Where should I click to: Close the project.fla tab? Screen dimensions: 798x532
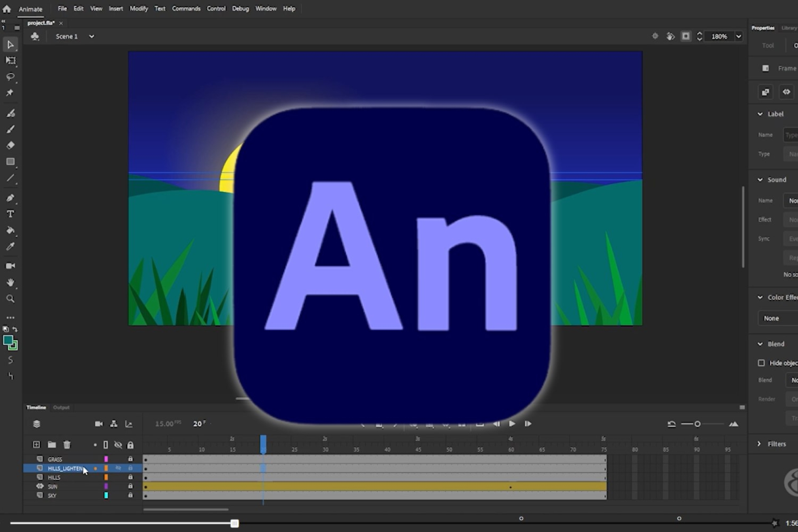pyautogui.click(x=61, y=23)
